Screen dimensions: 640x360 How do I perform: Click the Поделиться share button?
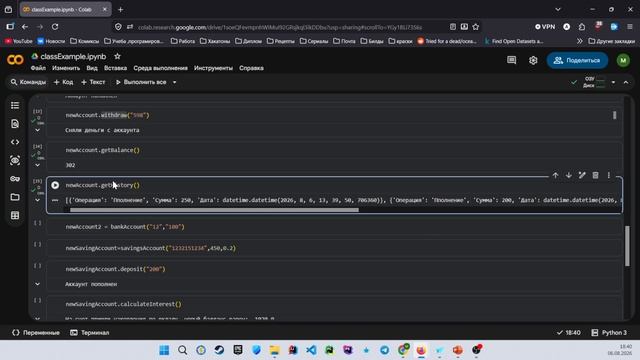(577, 60)
